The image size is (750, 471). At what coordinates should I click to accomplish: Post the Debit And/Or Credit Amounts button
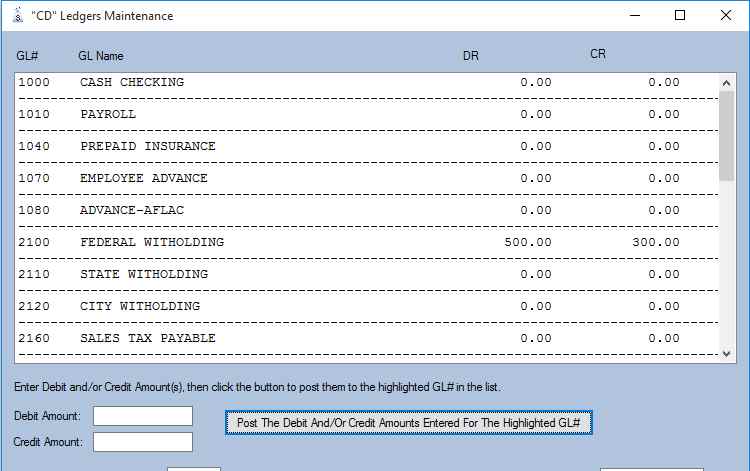(408, 423)
